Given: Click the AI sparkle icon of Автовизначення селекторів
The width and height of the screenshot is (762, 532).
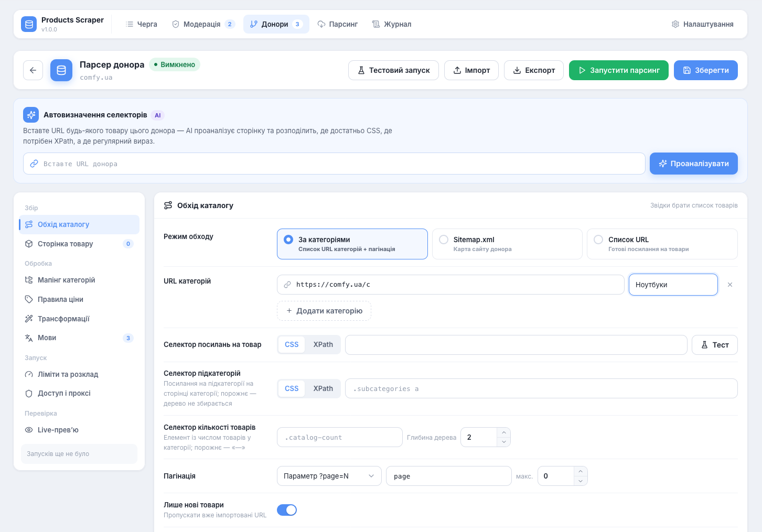Looking at the screenshot, I should 31,115.
